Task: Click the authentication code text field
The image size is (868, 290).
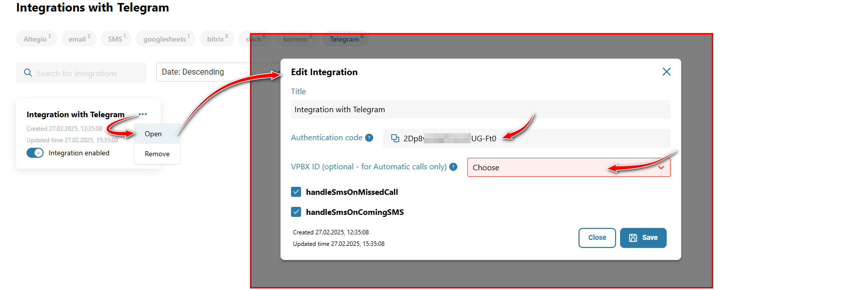Action: (526, 138)
